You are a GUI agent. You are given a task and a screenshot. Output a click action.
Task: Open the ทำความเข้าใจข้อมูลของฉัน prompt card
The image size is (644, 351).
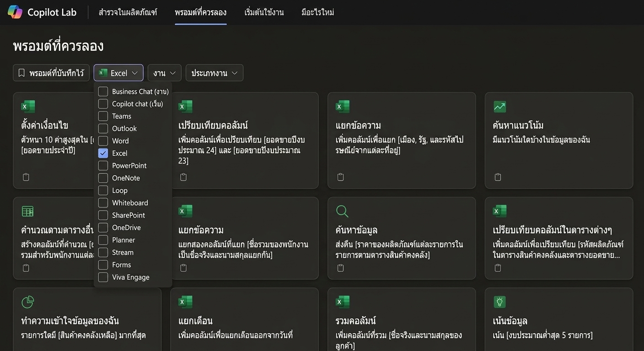[x=87, y=319]
